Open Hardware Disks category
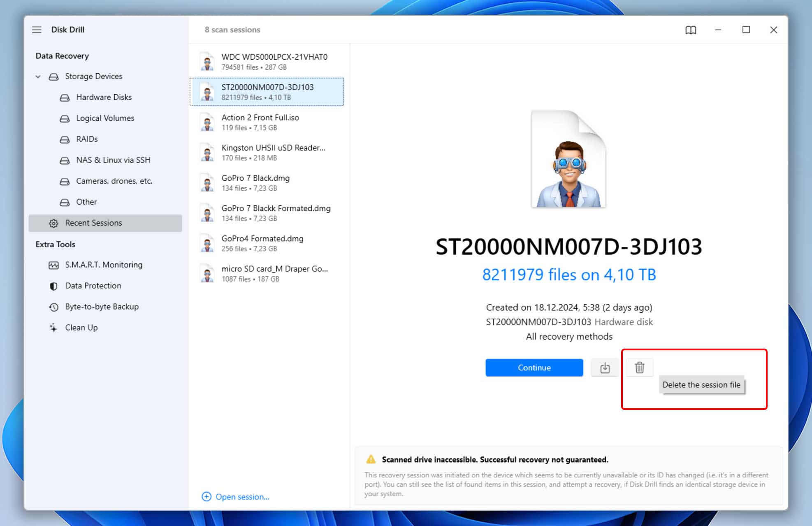The width and height of the screenshot is (812, 526). 104,97
